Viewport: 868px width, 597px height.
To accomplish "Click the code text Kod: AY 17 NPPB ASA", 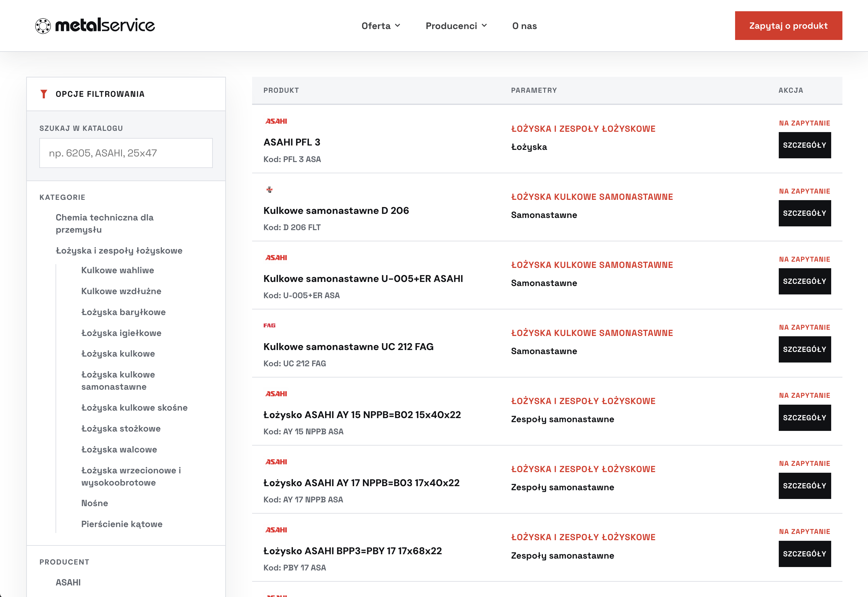I will tap(303, 500).
